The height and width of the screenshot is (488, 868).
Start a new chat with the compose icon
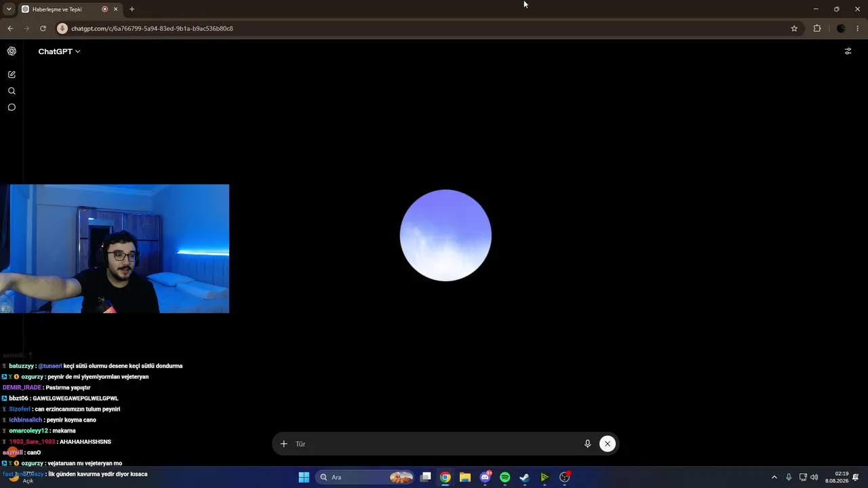(x=12, y=75)
